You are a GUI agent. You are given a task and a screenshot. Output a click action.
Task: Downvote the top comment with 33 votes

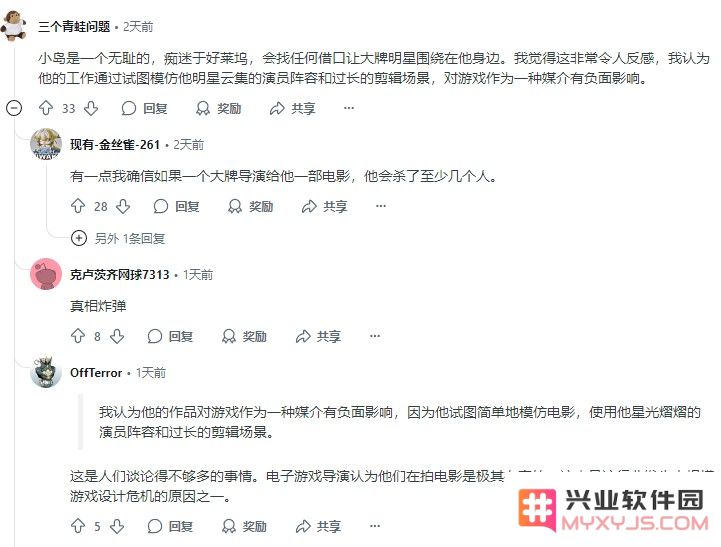(x=91, y=108)
